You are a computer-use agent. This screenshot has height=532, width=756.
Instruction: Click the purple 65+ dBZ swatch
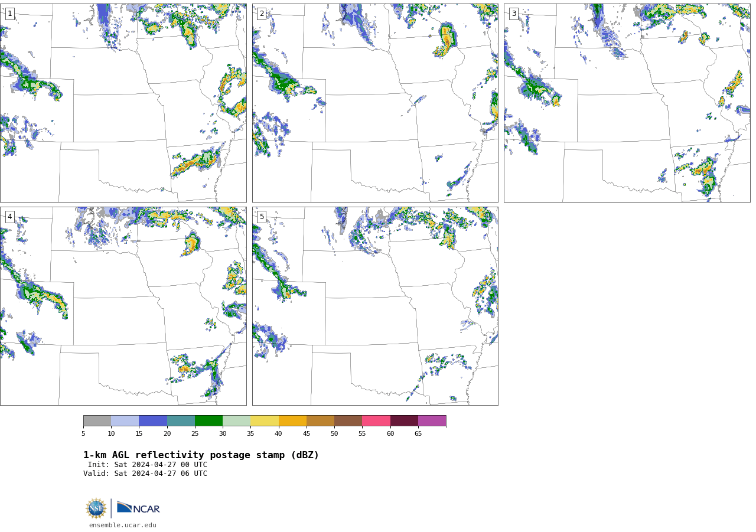click(x=432, y=421)
